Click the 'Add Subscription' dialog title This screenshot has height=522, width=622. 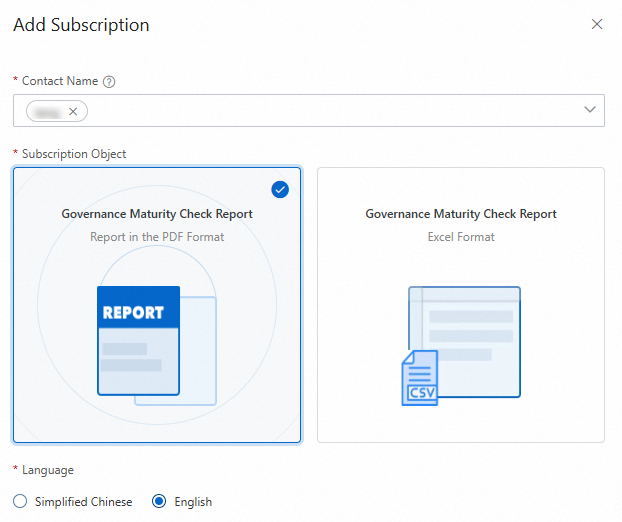(x=81, y=25)
